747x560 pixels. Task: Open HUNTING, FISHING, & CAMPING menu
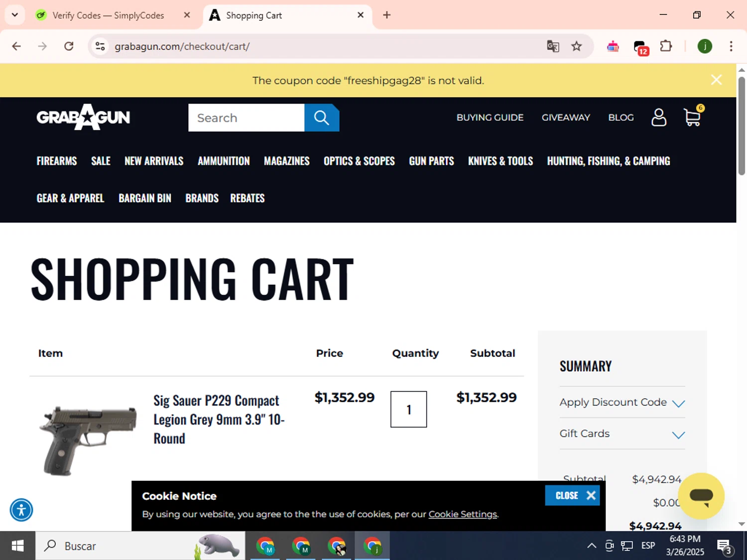point(609,161)
